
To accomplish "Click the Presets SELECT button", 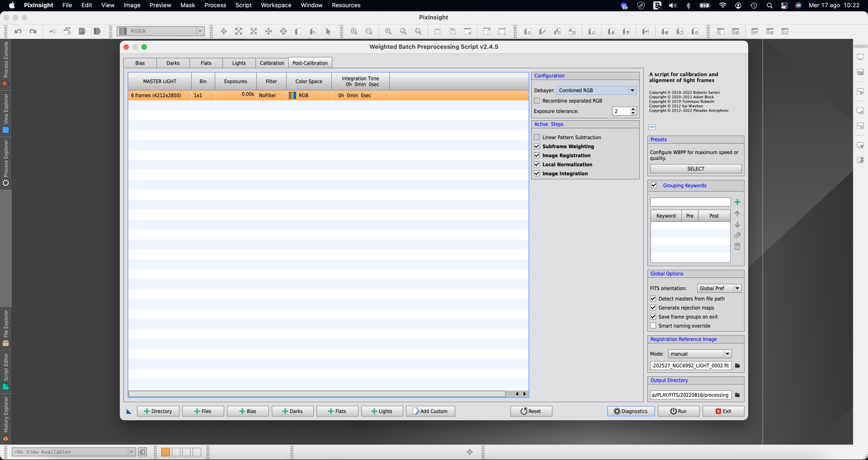I will [696, 169].
